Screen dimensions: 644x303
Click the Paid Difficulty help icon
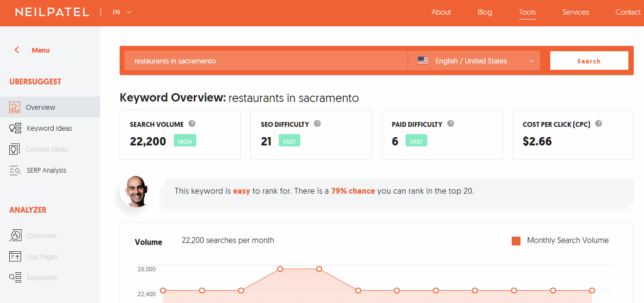pyautogui.click(x=451, y=124)
